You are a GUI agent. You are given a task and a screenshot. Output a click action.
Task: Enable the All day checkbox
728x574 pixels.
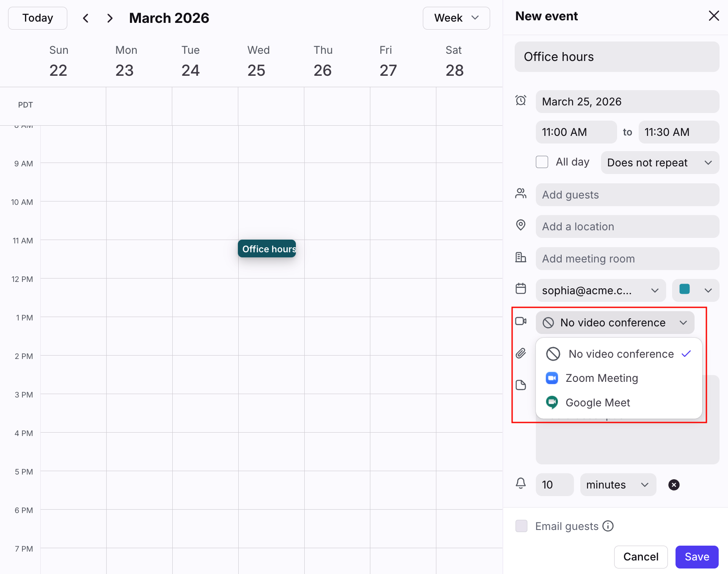542,162
